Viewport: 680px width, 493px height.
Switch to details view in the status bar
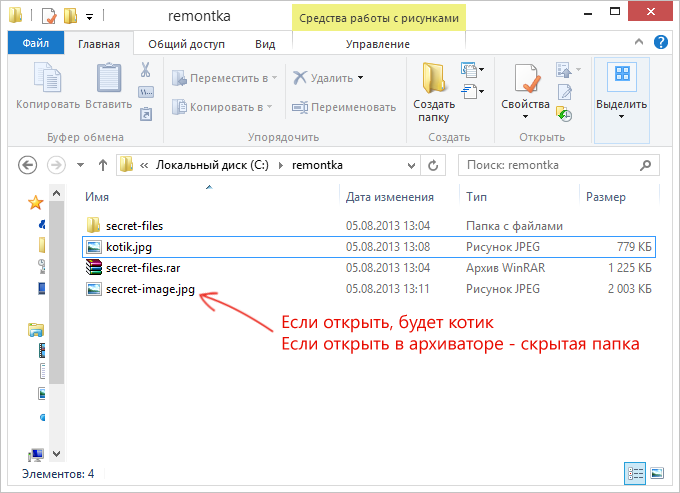635,473
